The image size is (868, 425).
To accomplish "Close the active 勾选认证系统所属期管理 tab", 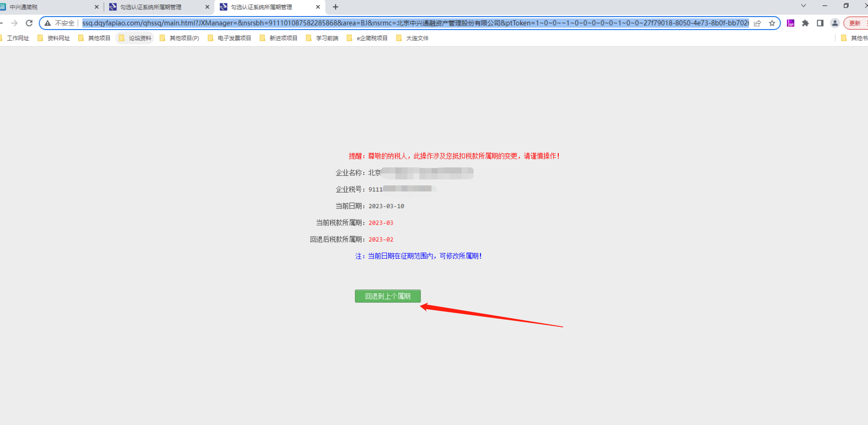I will (318, 7).
